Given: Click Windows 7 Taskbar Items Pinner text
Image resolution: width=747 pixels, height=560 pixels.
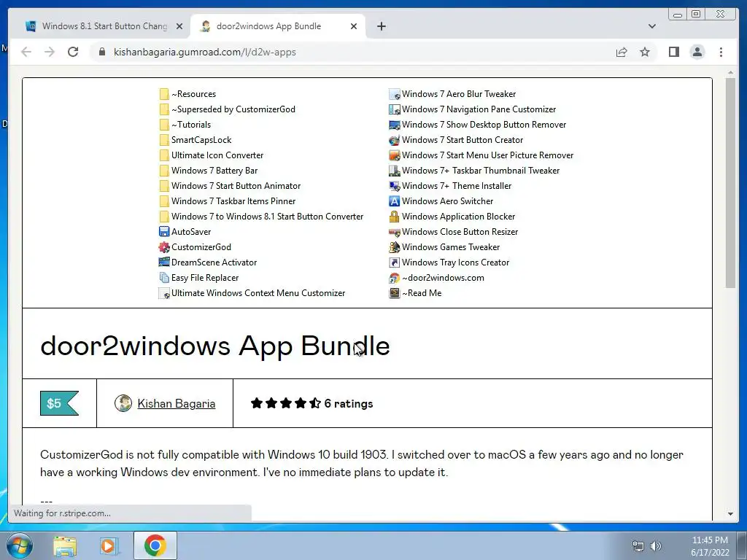Looking at the screenshot, I should [x=233, y=201].
